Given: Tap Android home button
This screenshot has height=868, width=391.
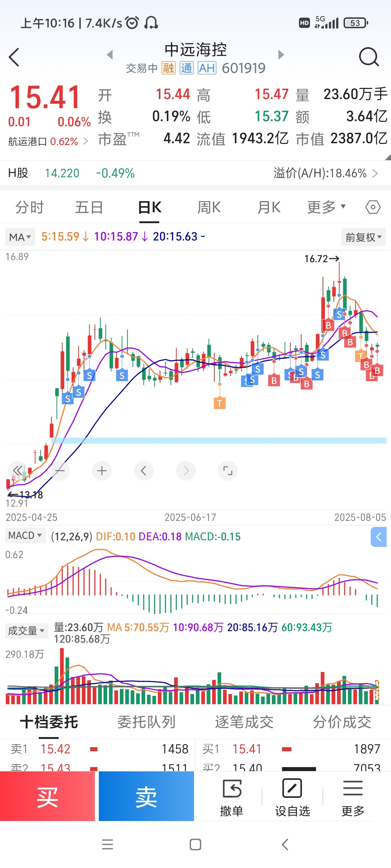Looking at the screenshot, I should point(195,844).
